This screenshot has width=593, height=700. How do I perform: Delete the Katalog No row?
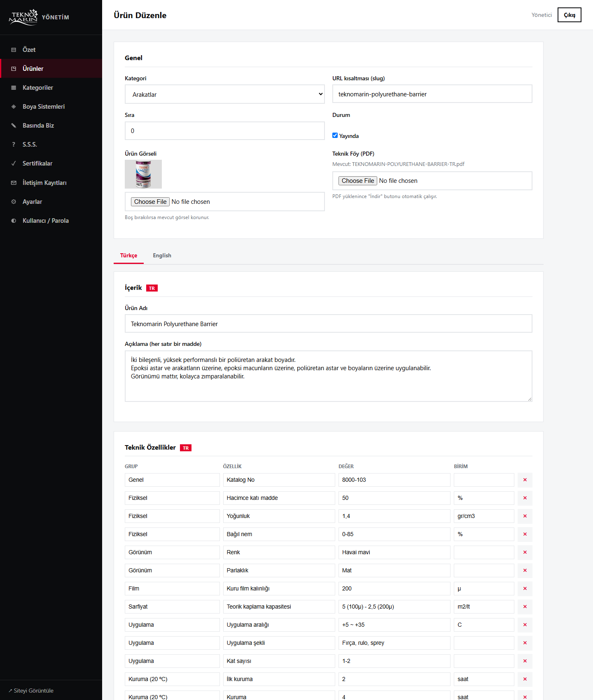pyautogui.click(x=525, y=480)
